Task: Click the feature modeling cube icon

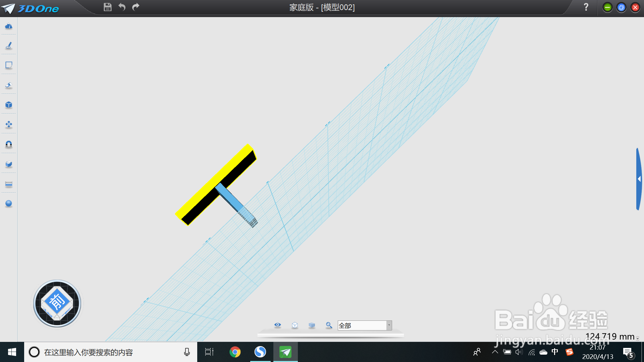Action: (9, 105)
